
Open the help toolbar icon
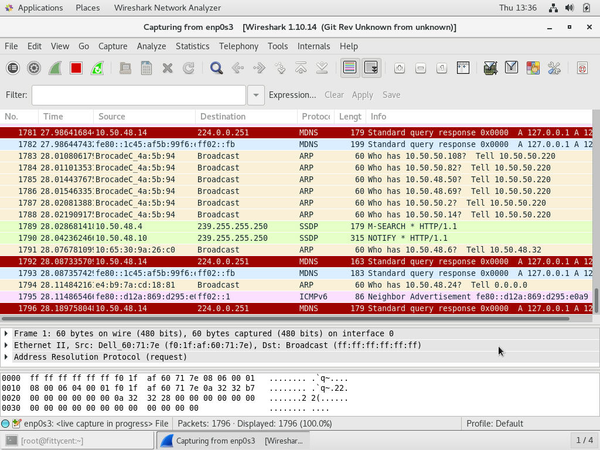[x=582, y=68]
